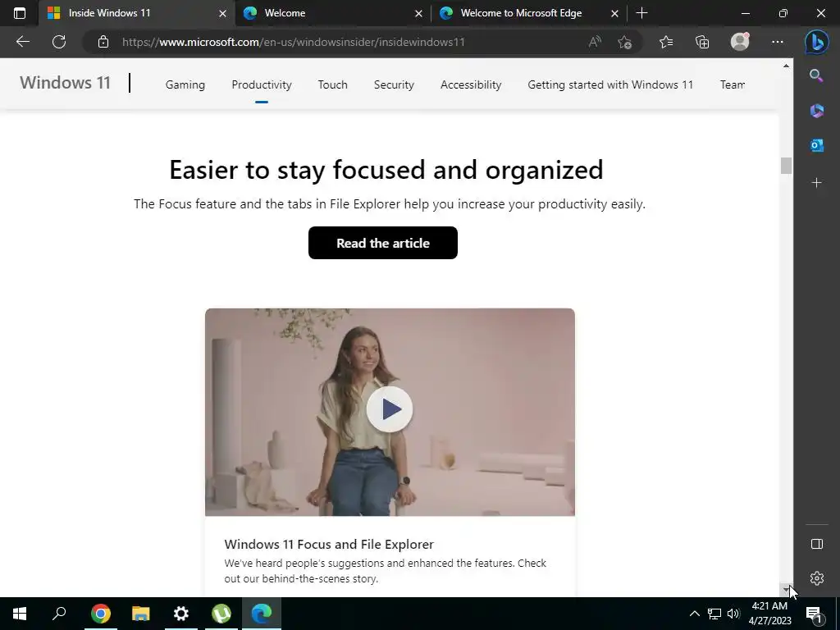Close the Welcome tab
This screenshot has height=630, width=840.
click(x=418, y=13)
